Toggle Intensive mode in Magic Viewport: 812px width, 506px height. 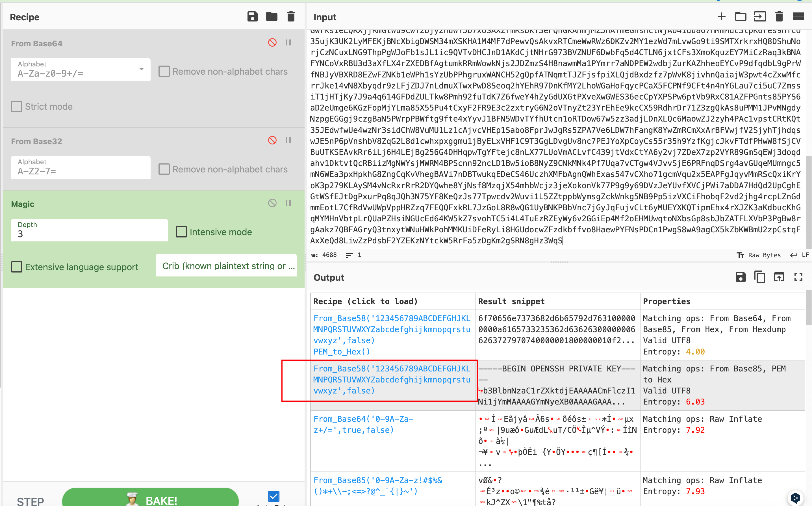(181, 232)
